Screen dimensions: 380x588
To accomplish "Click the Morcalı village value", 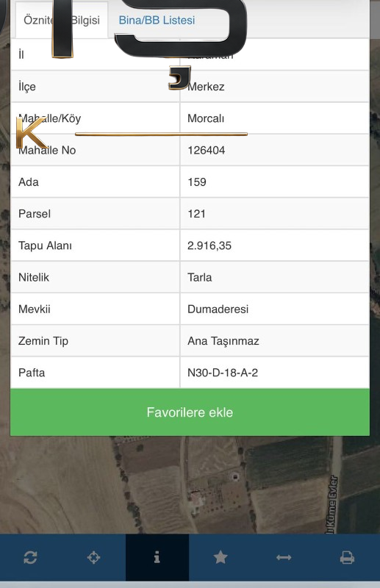I will coord(206,118).
